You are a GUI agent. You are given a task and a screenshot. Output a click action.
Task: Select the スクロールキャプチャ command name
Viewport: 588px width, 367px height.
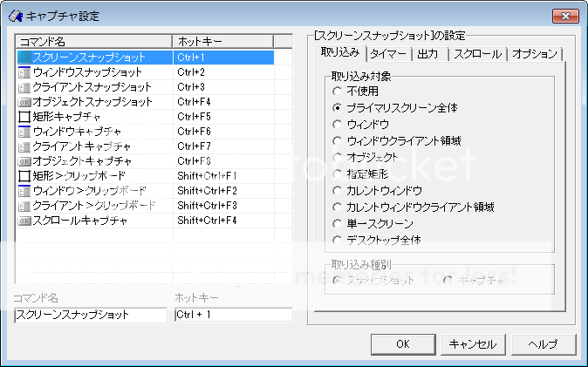coord(80,221)
